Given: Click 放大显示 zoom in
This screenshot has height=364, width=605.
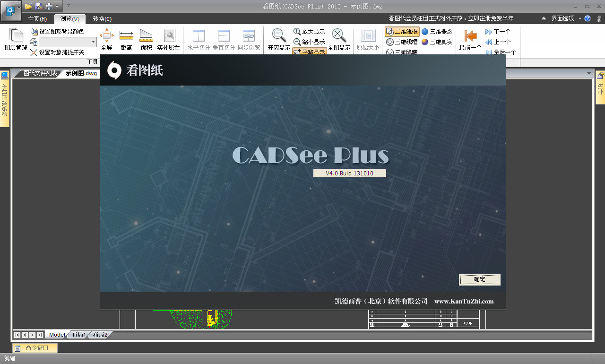Looking at the screenshot, I should (309, 32).
